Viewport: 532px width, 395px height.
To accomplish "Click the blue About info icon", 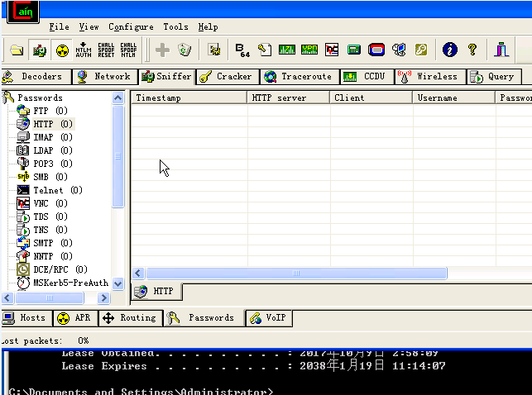I will click(x=450, y=50).
